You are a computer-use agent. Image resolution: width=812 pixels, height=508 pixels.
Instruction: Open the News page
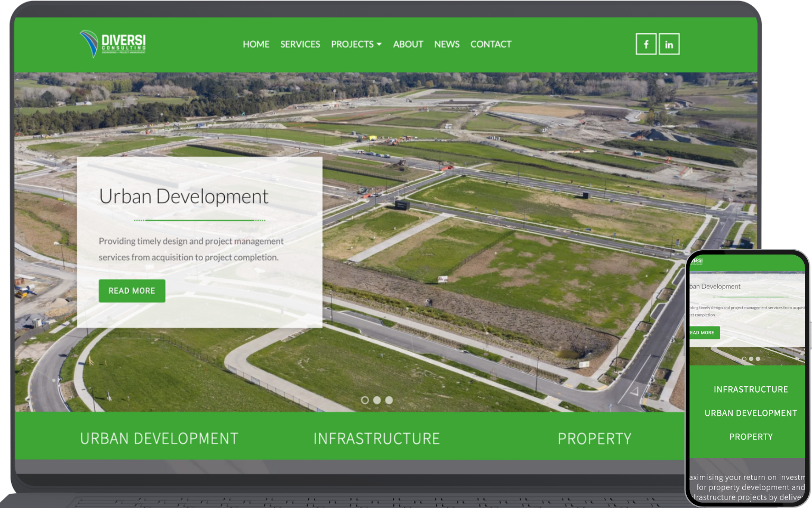447,44
